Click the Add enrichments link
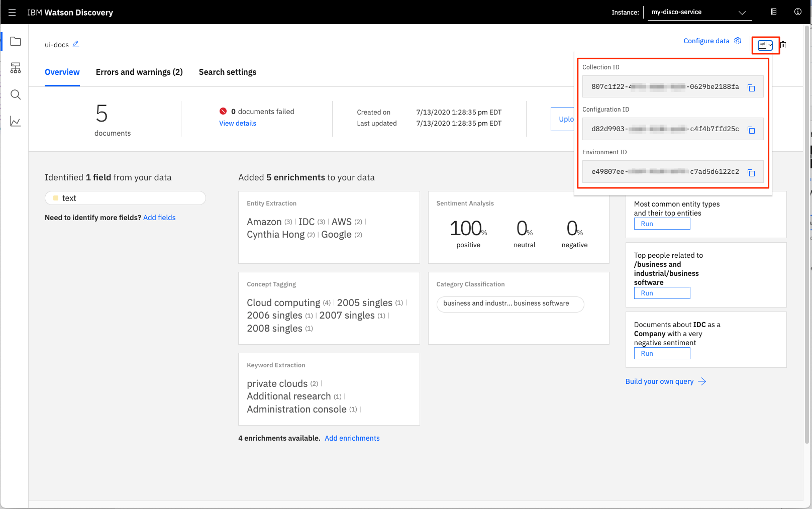 pyautogui.click(x=352, y=438)
